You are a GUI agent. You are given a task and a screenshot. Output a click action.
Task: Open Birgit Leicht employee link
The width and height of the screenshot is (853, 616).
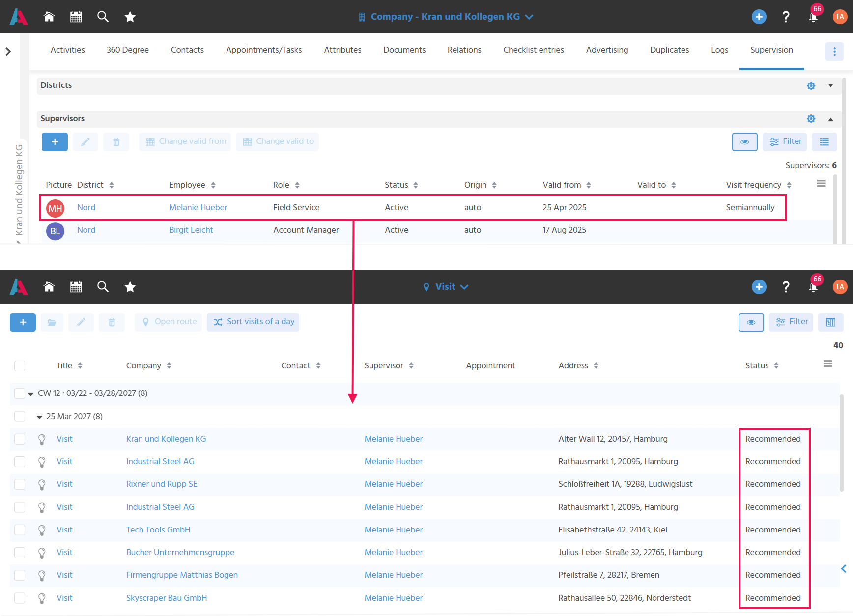191,230
